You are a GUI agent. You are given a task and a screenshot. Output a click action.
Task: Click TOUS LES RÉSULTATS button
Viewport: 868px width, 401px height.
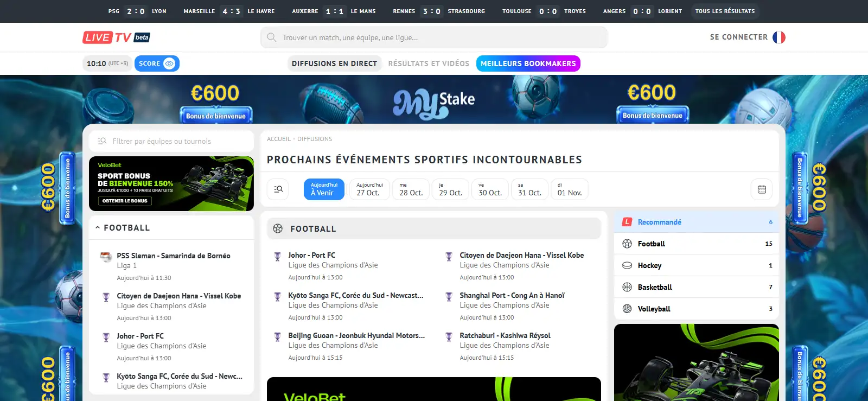(x=725, y=11)
